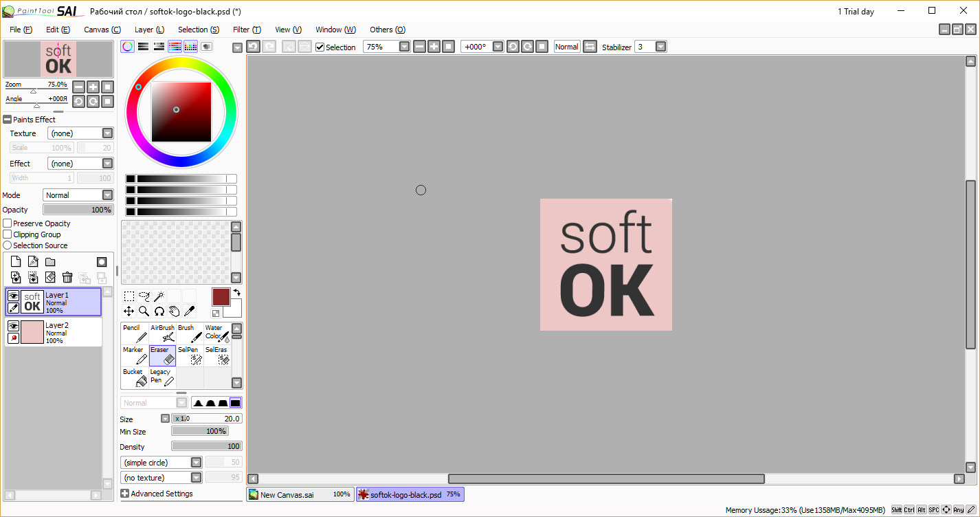980x517 pixels.
Task: Select the Bucket tool
Action: [135, 377]
